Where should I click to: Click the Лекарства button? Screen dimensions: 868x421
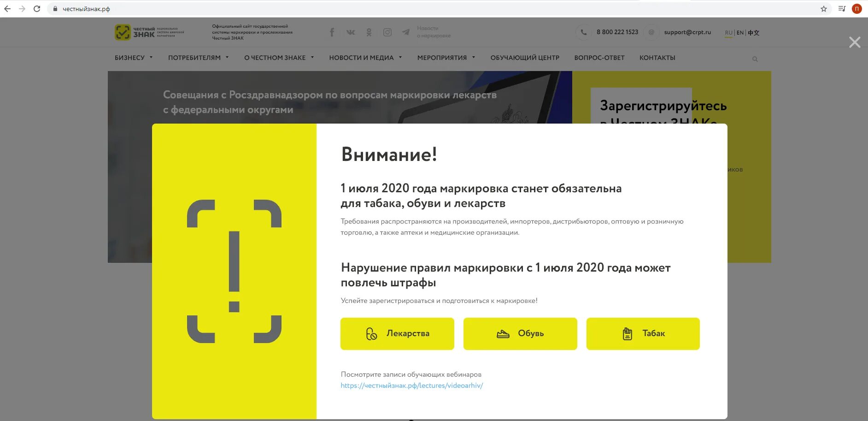tap(397, 333)
